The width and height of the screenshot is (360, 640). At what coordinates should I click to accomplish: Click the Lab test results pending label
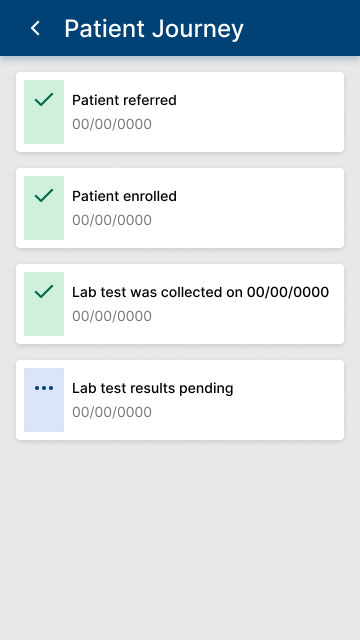[153, 388]
